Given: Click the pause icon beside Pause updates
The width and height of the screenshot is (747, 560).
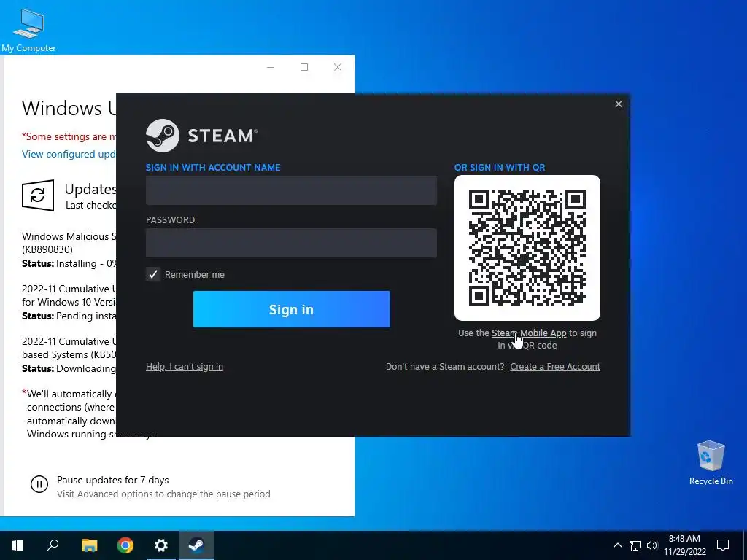Looking at the screenshot, I should [39, 484].
